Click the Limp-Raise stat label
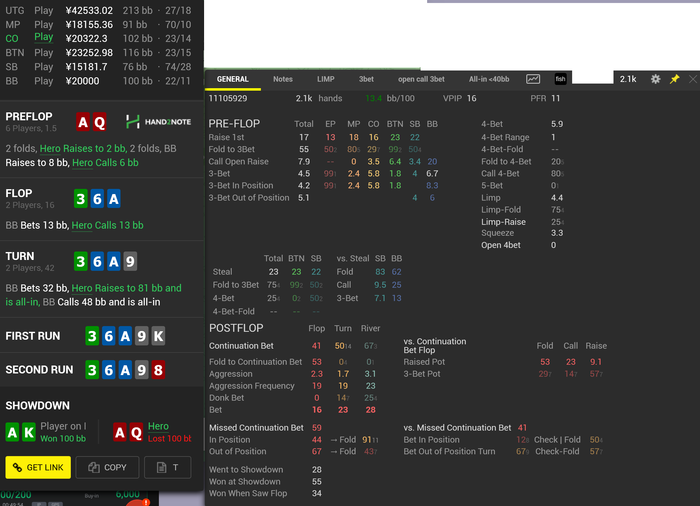The height and width of the screenshot is (506, 700). 503,222
